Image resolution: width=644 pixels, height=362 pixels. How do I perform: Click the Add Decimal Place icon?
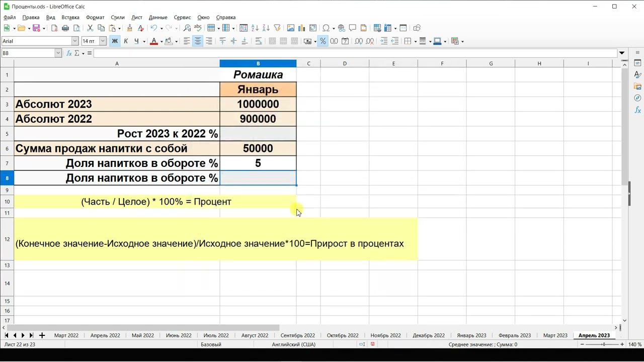coord(359,41)
